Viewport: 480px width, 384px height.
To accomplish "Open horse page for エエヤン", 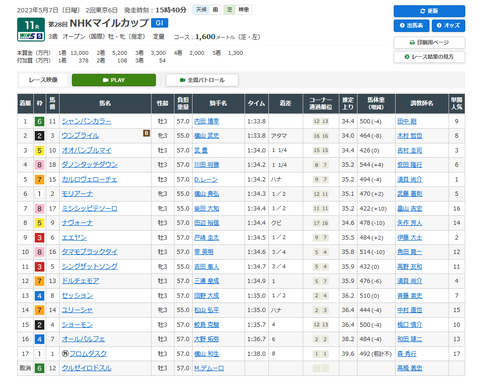I will [74, 237].
